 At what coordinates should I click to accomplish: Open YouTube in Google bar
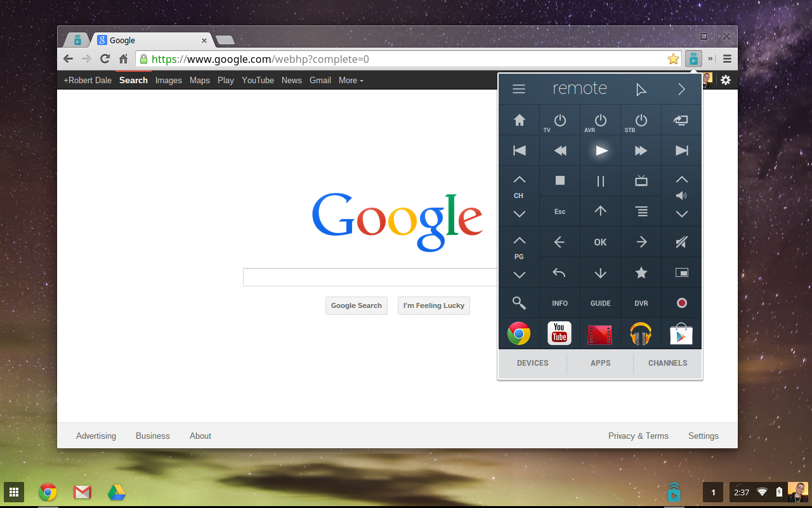tap(258, 80)
